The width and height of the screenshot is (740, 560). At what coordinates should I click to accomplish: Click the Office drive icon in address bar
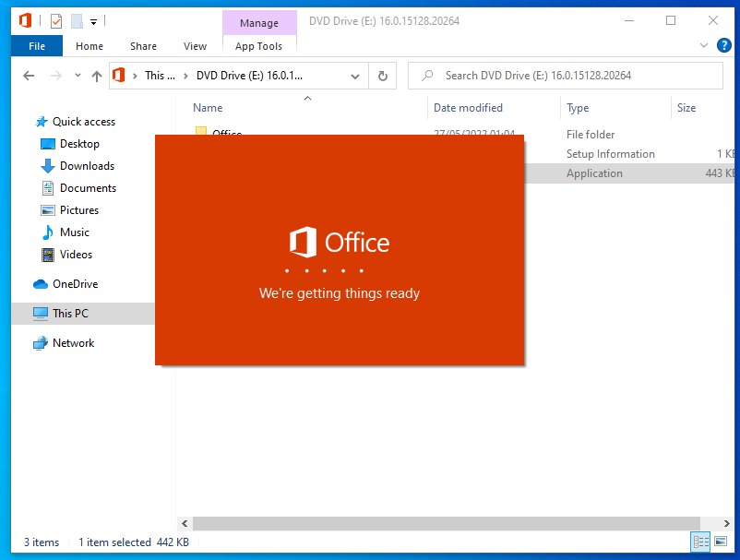tap(119, 75)
